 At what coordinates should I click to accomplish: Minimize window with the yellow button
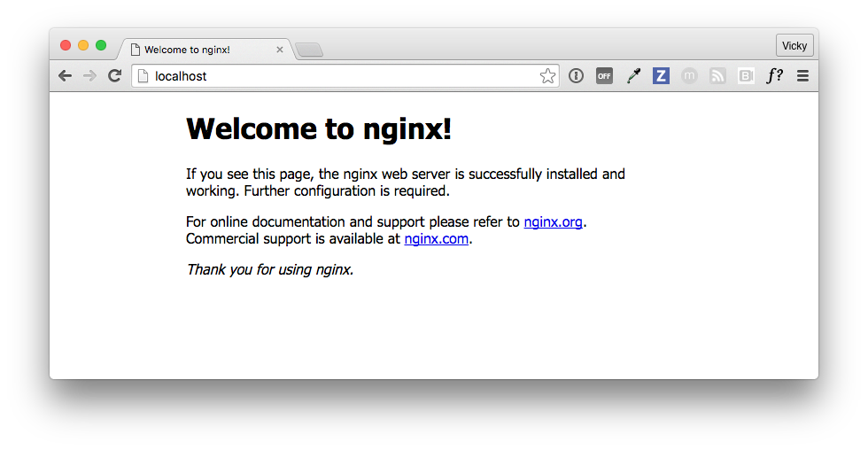point(83,45)
